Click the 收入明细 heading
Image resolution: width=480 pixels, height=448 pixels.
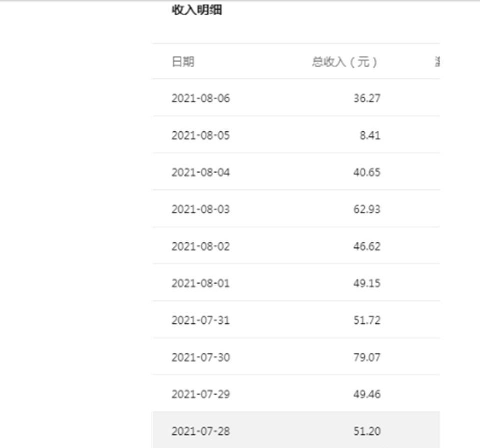coord(197,10)
